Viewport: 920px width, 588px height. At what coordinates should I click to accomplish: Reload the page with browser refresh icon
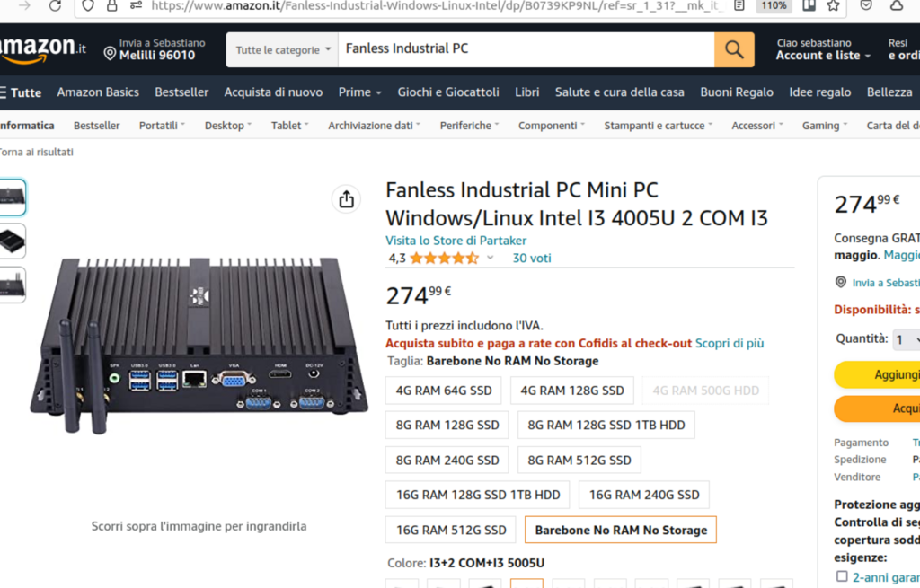click(x=56, y=5)
